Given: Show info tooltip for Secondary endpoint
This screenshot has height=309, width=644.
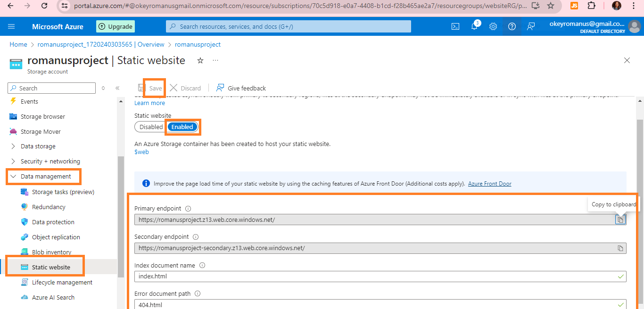Looking at the screenshot, I should 196,237.
